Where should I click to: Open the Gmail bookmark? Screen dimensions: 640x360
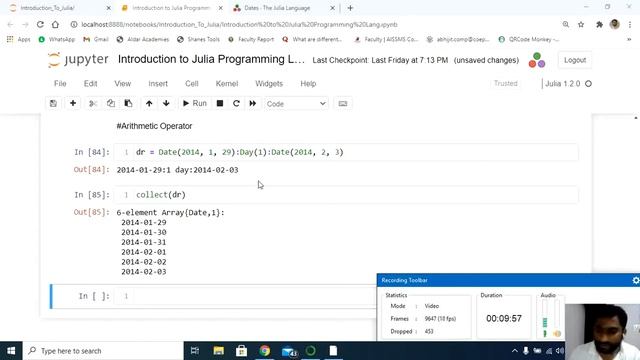pos(96,39)
